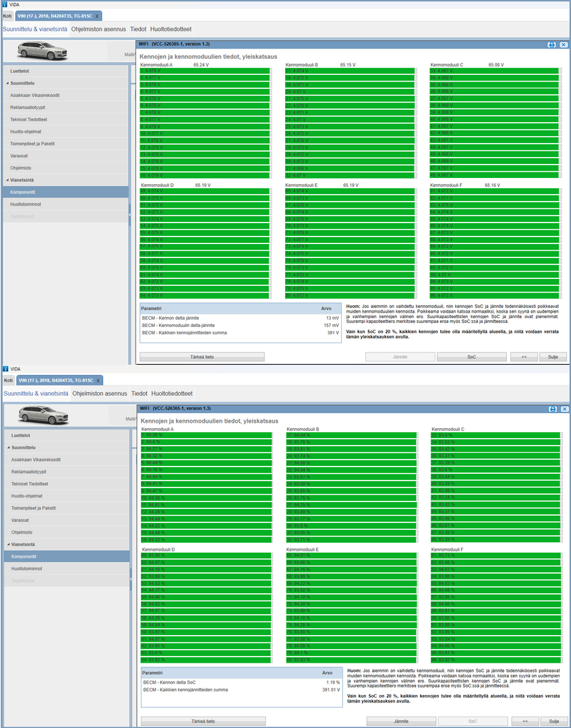Open Toimenpiteet ja Paketit in SoC window sidebar
The height and width of the screenshot is (728, 571).
(66, 508)
